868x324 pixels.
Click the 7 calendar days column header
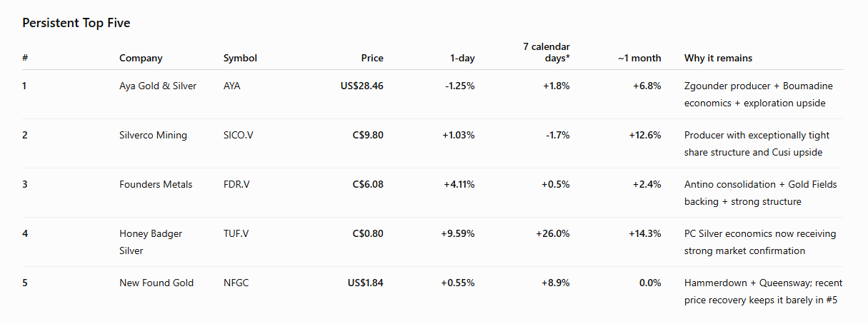click(547, 52)
